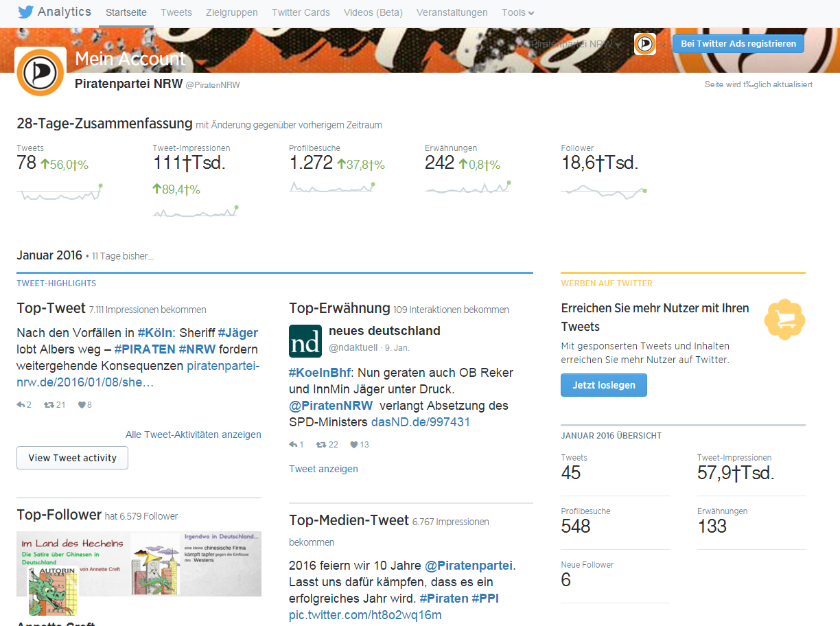The height and width of the screenshot is (626, 840).
Task: Click the Top-Follower banner image
Action: pos(139,564)
